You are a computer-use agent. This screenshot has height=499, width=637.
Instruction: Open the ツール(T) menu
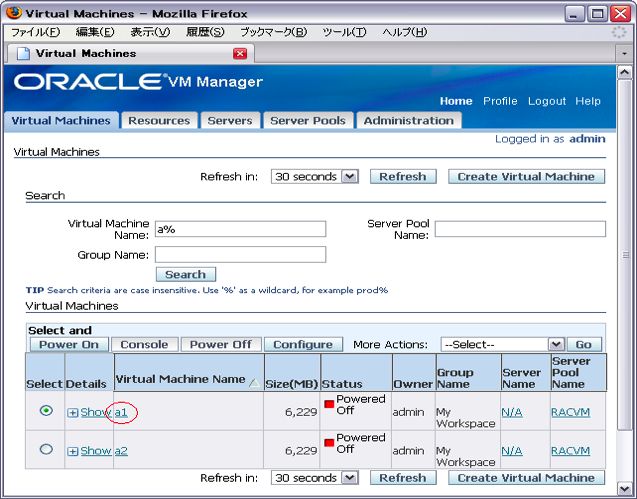pos(344,32)
